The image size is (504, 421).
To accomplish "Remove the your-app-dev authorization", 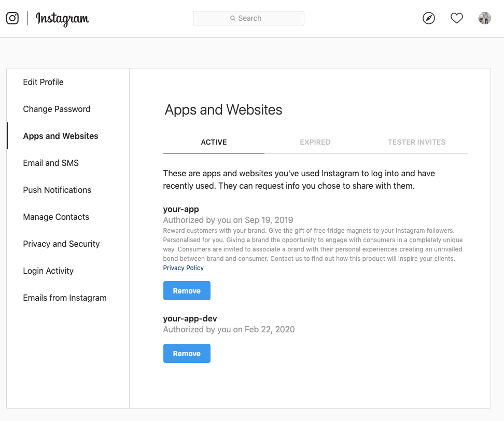I will [187, 353].
